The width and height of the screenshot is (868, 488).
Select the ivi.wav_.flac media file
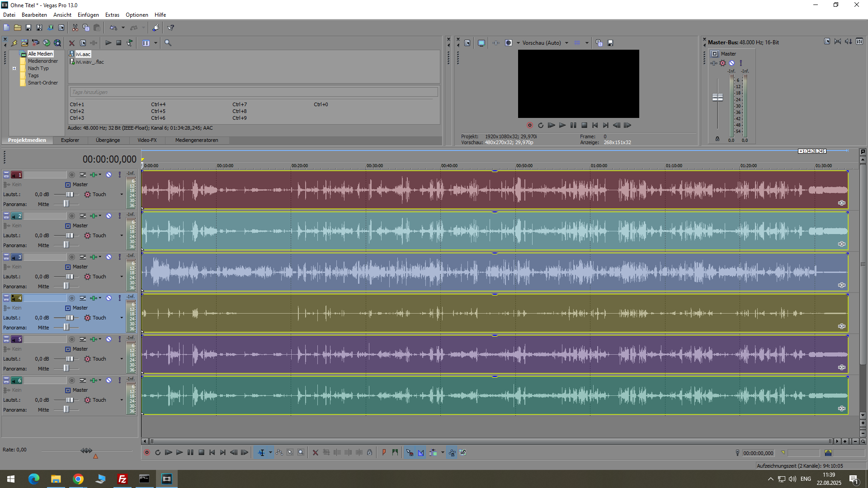point(90,62)
